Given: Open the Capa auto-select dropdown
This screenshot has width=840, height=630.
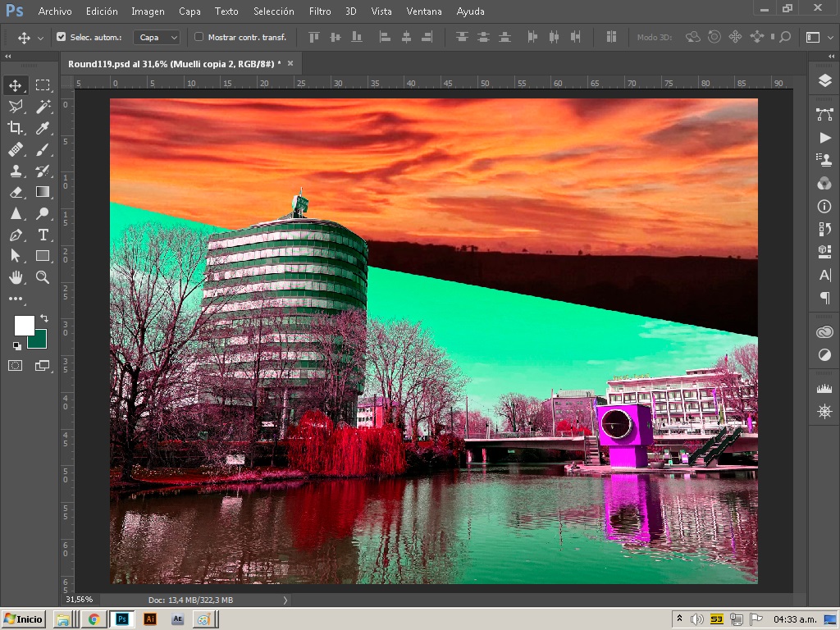Looking at the screenshot, I should (157, 37).
